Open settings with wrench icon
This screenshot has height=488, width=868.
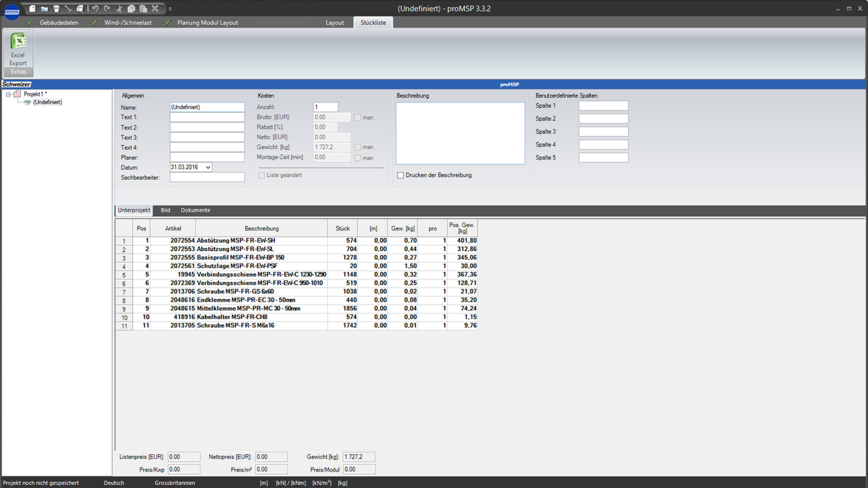point(68,9)
